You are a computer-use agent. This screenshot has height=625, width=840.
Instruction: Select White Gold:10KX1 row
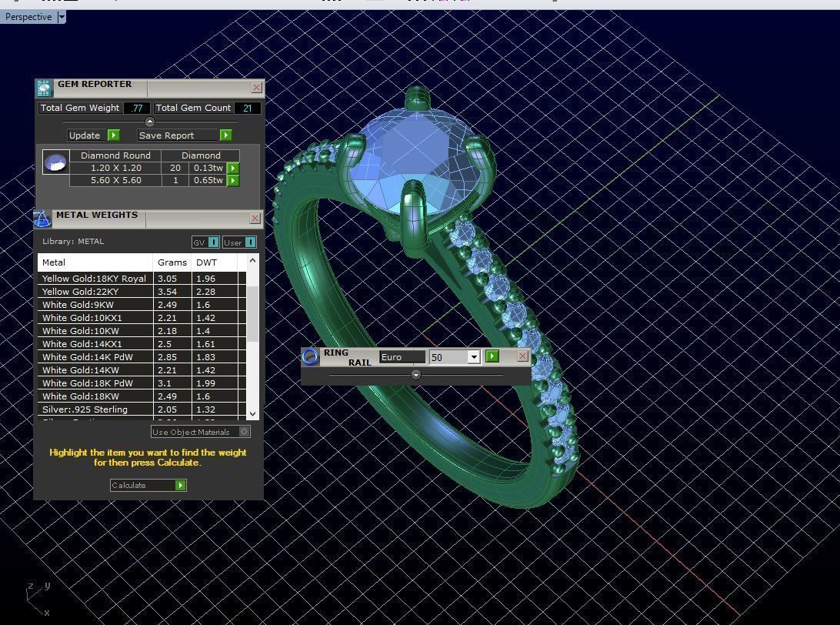point(142,318)
